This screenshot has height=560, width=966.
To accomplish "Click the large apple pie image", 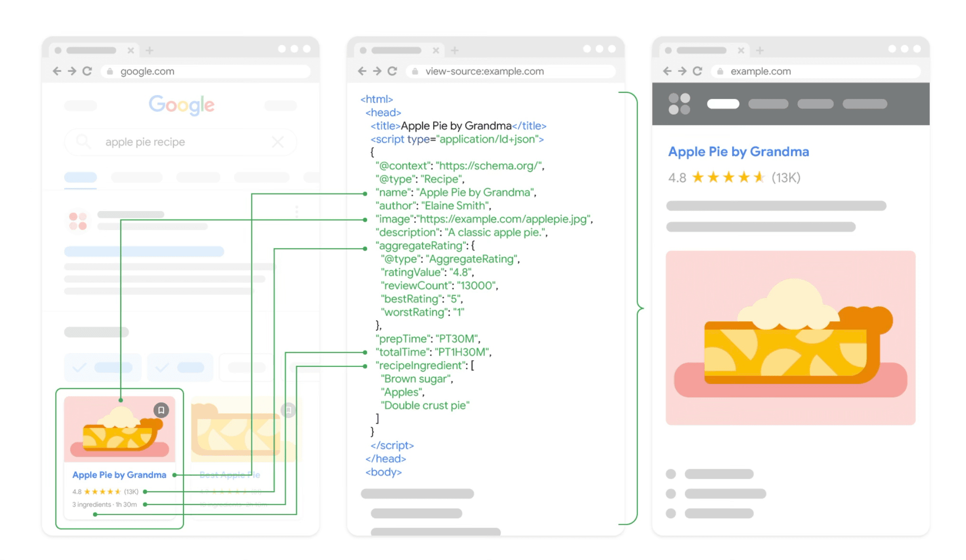I will [x=790, y=338].
